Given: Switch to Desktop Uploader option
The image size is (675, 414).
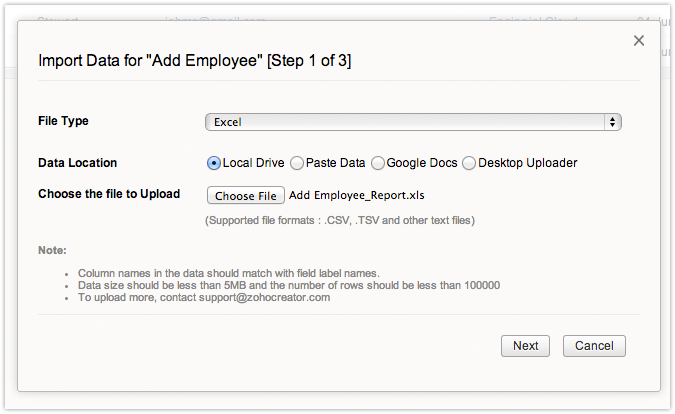Looking at the screenshot, I should click(469, 163).
